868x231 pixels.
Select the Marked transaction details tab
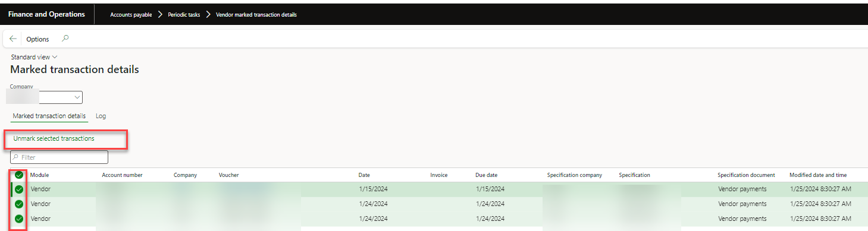point(49,116)
